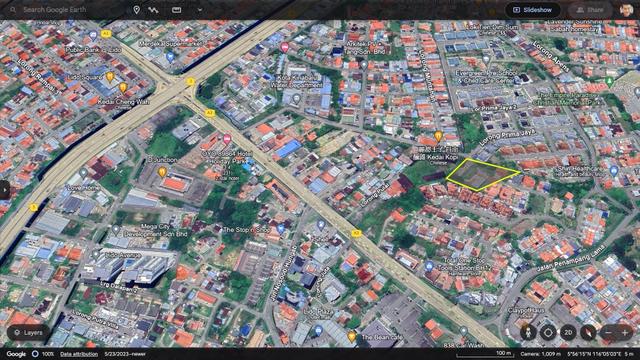Toggle the 2D view button
The width and height of the screenshot is (640, 360).
pos(568,333)
